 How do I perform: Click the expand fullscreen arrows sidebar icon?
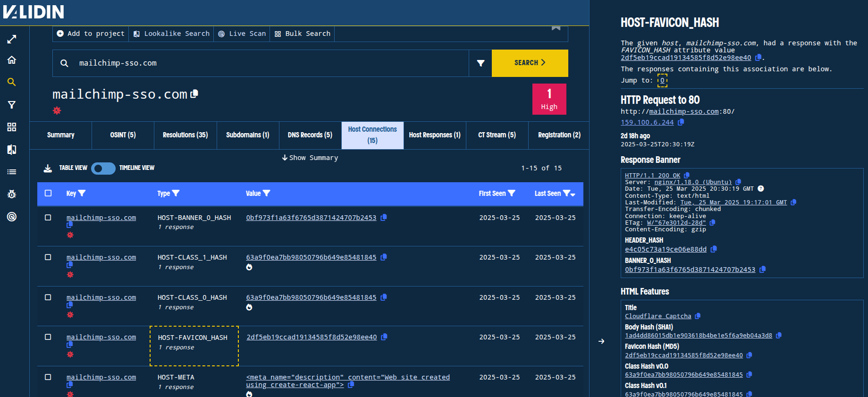point(12,39)
